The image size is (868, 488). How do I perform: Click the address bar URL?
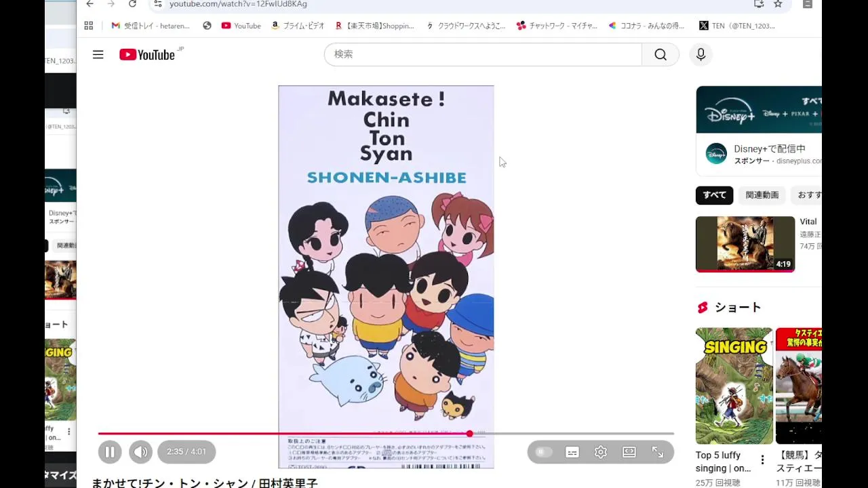pos(238,4)
